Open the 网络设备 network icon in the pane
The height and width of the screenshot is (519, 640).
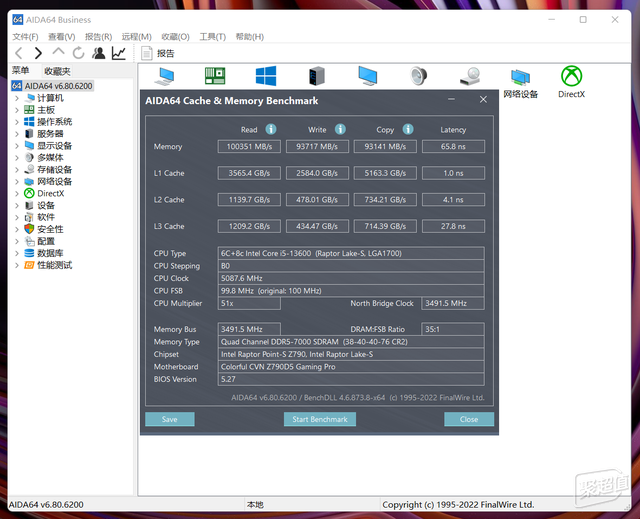pos(520,84)
